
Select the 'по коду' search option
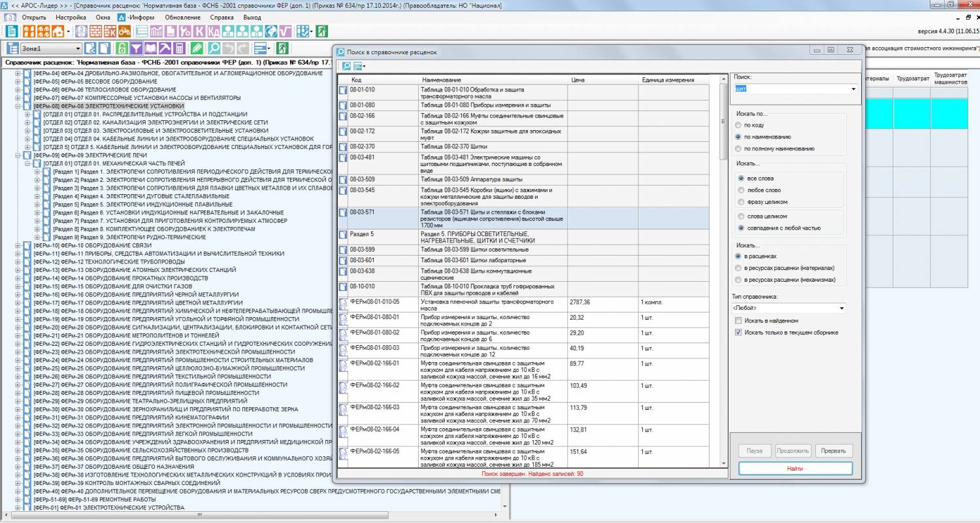739,125
